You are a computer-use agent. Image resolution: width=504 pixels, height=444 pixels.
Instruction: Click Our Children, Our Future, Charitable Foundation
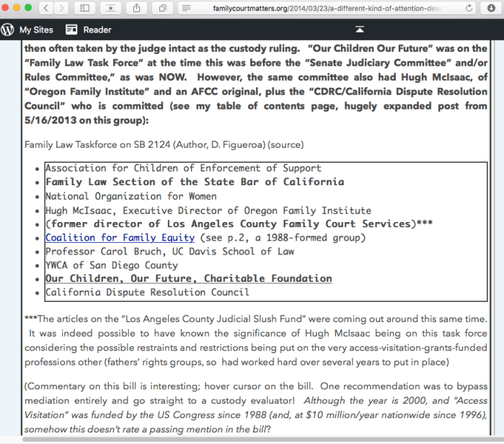tap(188, 278)
